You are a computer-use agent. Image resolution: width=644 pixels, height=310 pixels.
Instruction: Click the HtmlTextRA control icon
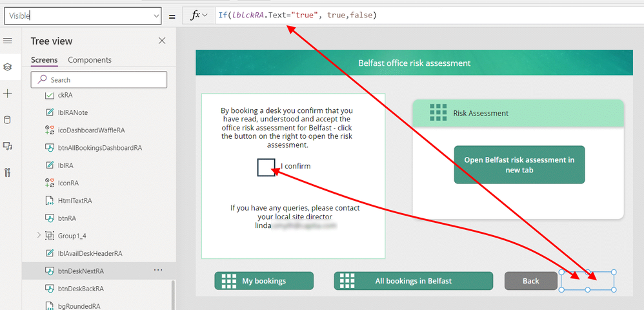(50, 201)
